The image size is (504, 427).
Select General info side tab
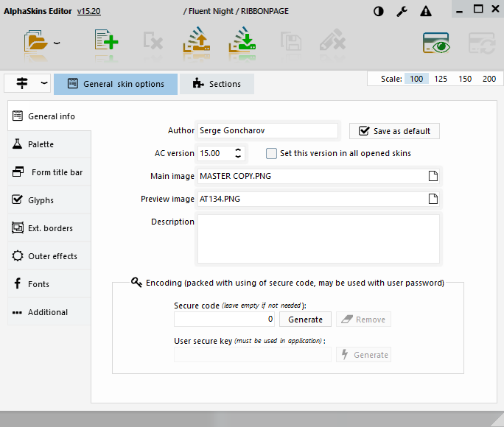click(49, 116)
